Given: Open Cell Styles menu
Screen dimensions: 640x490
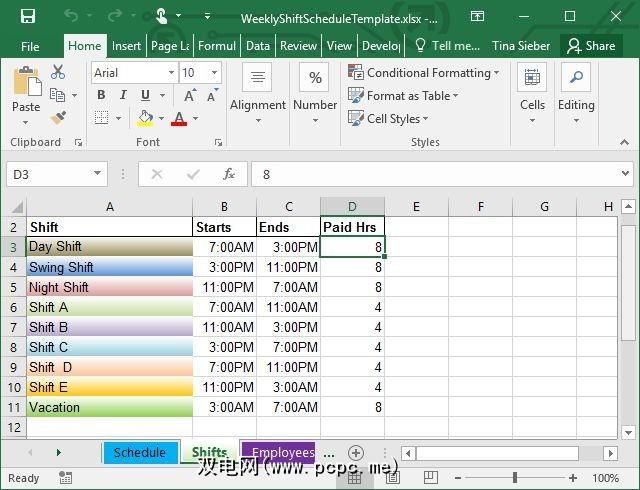Looking at the screenshot, I should click(x=388, y=118).
